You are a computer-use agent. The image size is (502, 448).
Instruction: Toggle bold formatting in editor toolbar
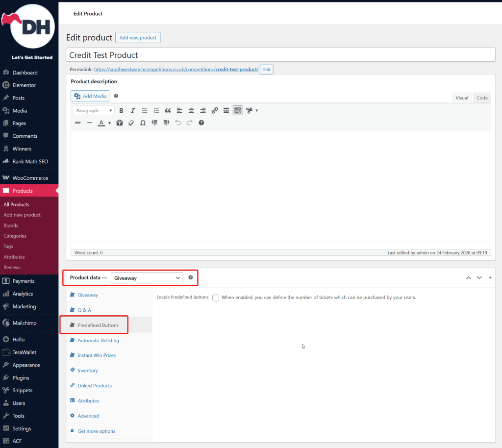point(121,111)
